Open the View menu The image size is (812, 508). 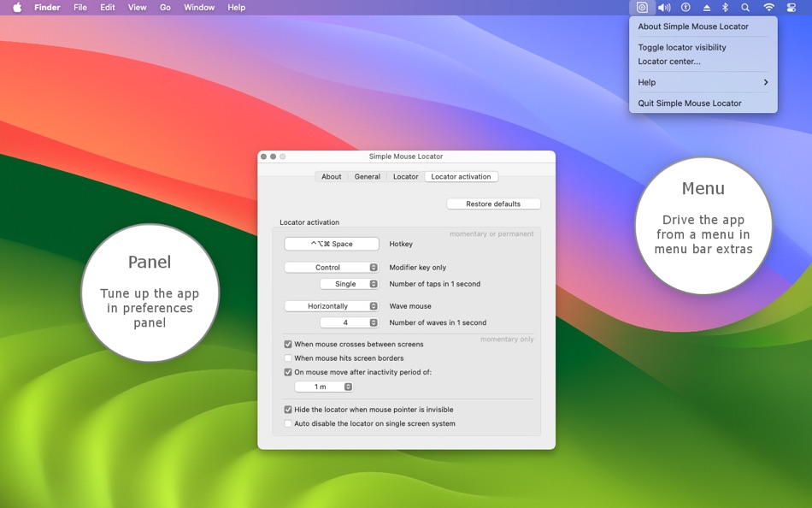[x=138, y=7]
